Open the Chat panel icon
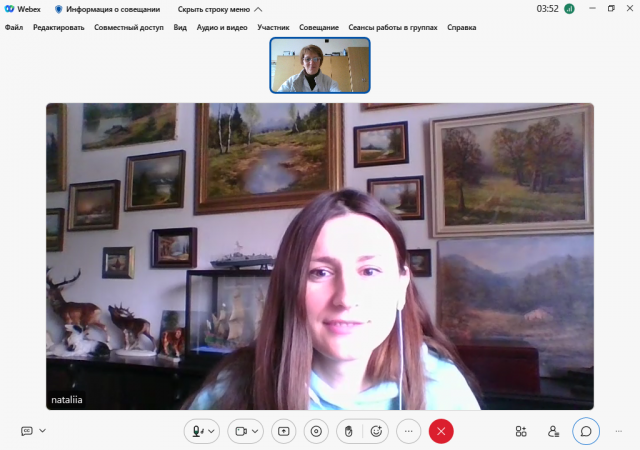 (586, 431)
